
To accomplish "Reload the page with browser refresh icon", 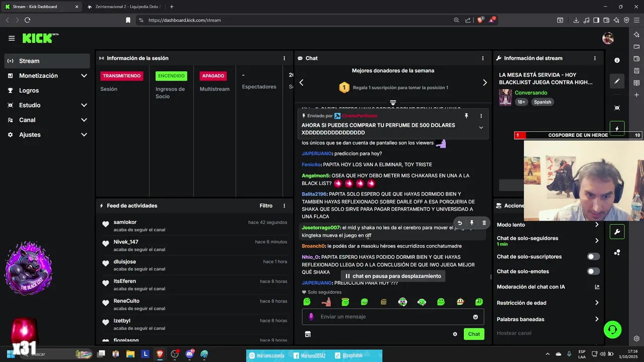I will 27,20.
